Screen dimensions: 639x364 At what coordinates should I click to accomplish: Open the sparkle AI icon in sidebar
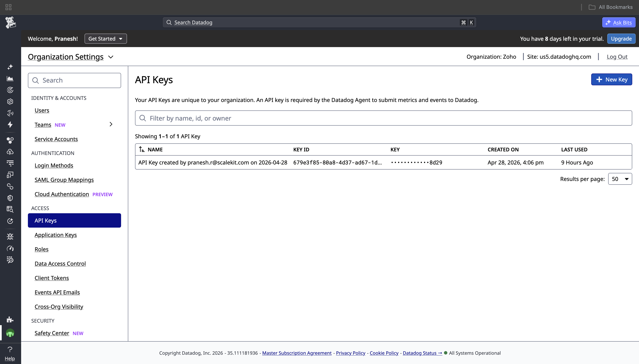(10, 67)
